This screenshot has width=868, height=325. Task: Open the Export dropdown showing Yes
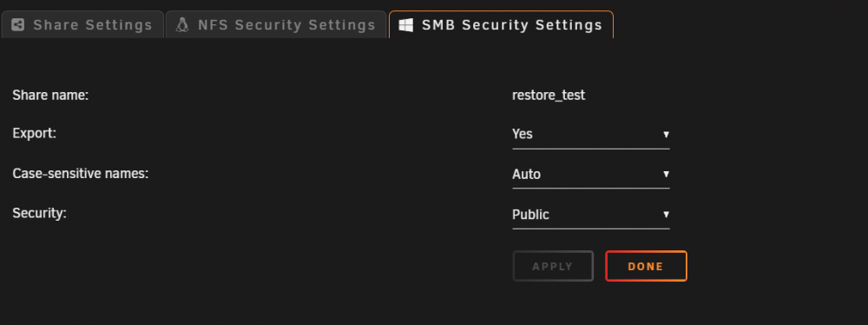[590, 134]
